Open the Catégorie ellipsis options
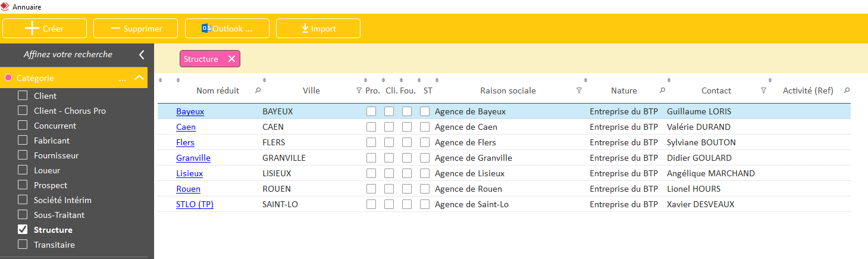868x259 pixels. (122, 78)
